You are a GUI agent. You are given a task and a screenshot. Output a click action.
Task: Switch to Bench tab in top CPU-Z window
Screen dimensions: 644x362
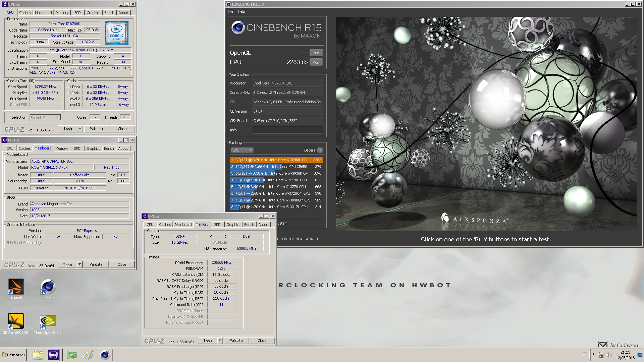tap(109, 13)
